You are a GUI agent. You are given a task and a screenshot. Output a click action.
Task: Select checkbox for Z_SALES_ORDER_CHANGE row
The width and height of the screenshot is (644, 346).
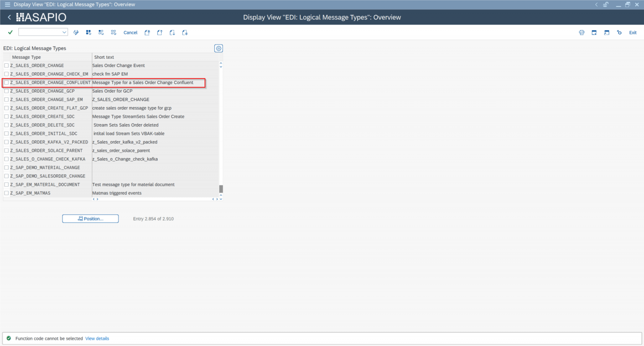pos(6,65)
